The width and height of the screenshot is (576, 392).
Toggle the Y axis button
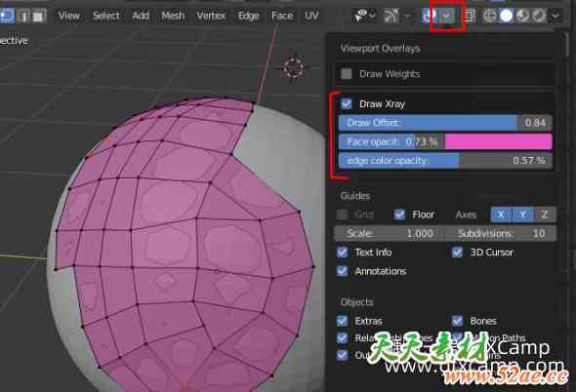522,215
